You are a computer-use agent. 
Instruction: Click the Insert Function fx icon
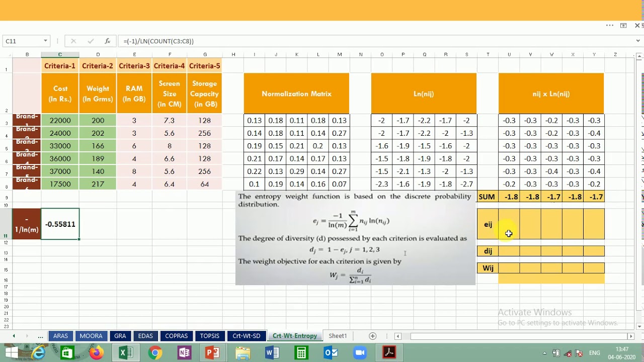coord(107,41)
